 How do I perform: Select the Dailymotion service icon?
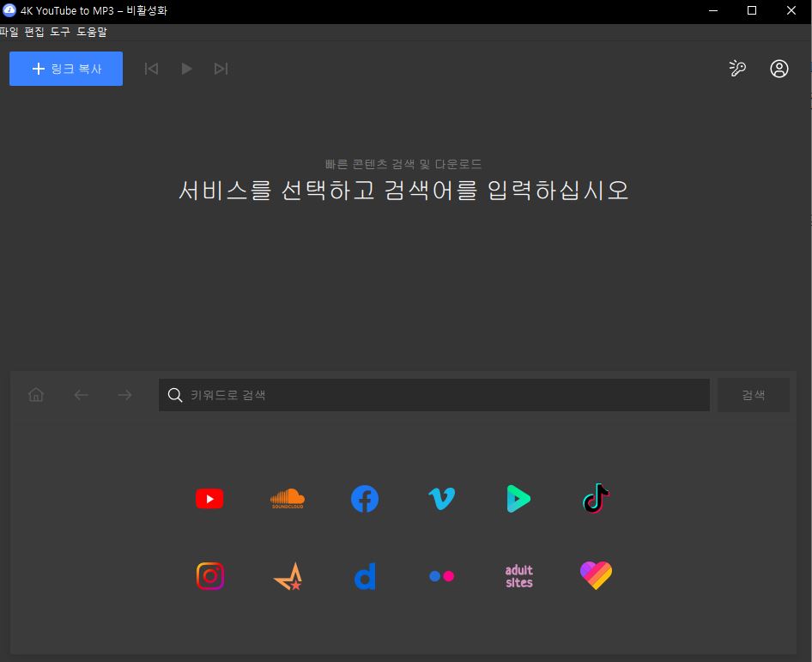pos(365,576)
